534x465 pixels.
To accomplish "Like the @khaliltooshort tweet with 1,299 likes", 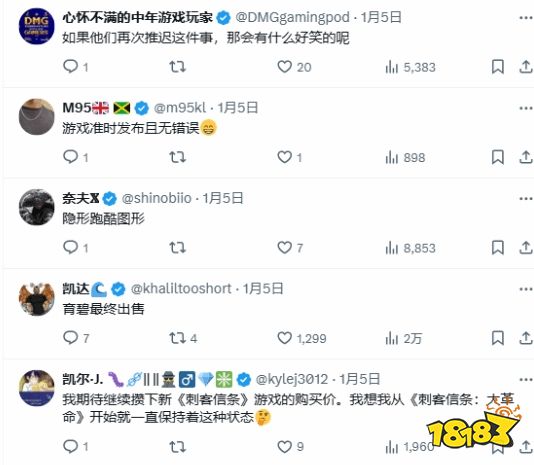I will (302, 338).
